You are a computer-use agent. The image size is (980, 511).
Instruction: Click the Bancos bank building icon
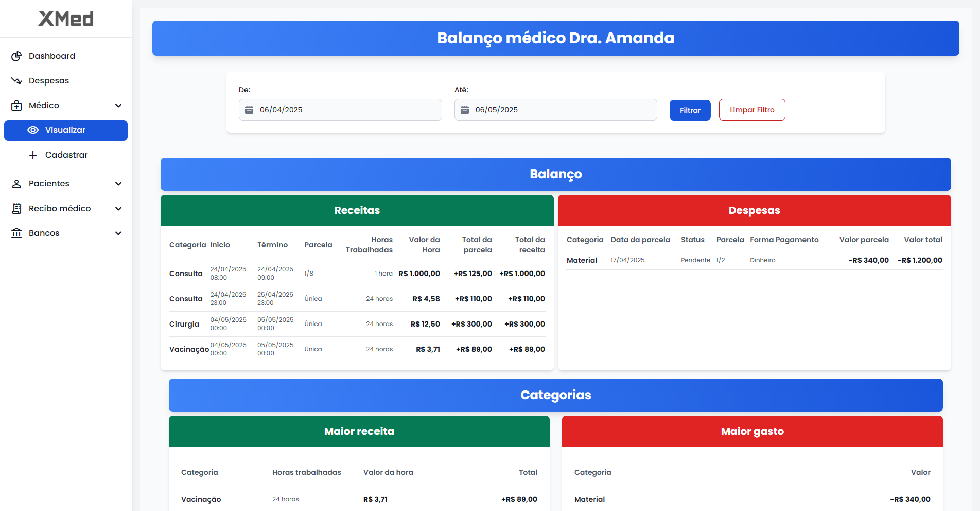point(16,233)
